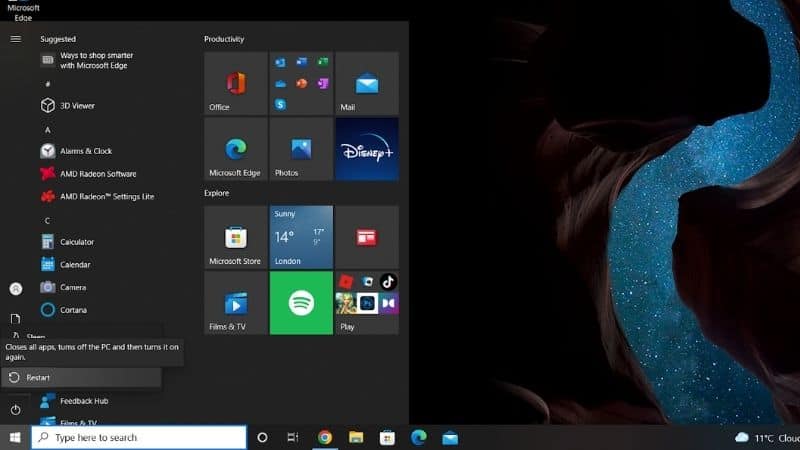Open the Office tile
Viewport: 800px width, 450px height.
click(x=236, y=83)
